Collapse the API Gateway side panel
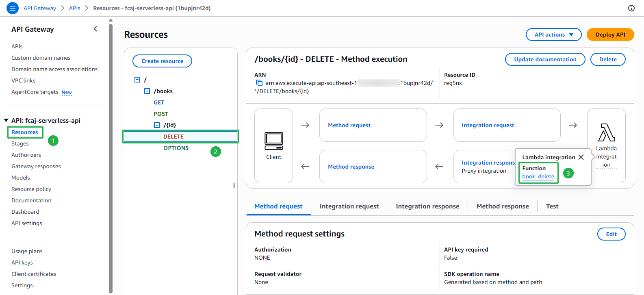Screen dimensions: 644x295 pyautogui.click(x=95, y=29)
